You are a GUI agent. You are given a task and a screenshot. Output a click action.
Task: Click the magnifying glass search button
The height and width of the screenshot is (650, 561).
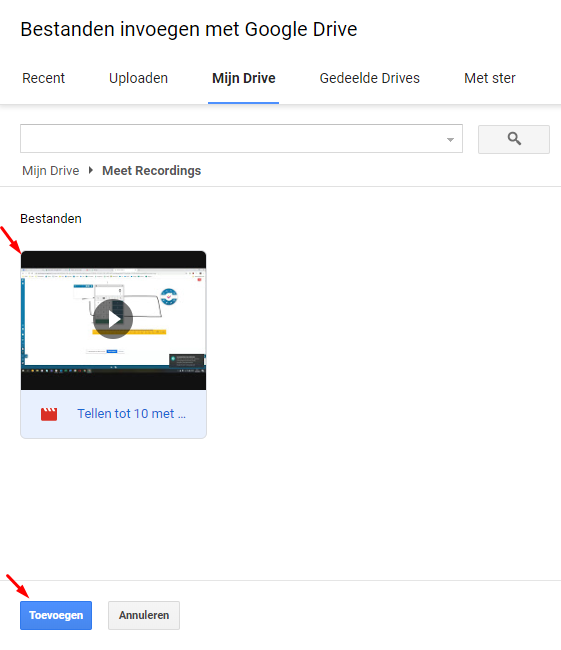514,139
